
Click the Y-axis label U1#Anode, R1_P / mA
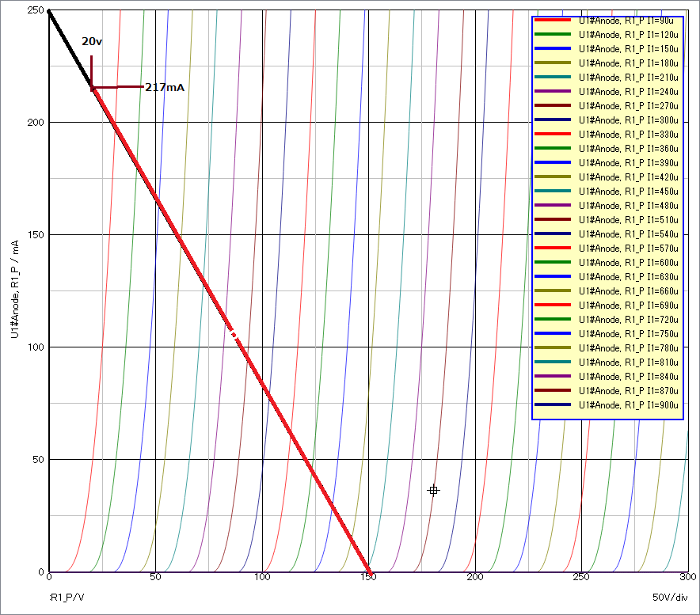15,289
